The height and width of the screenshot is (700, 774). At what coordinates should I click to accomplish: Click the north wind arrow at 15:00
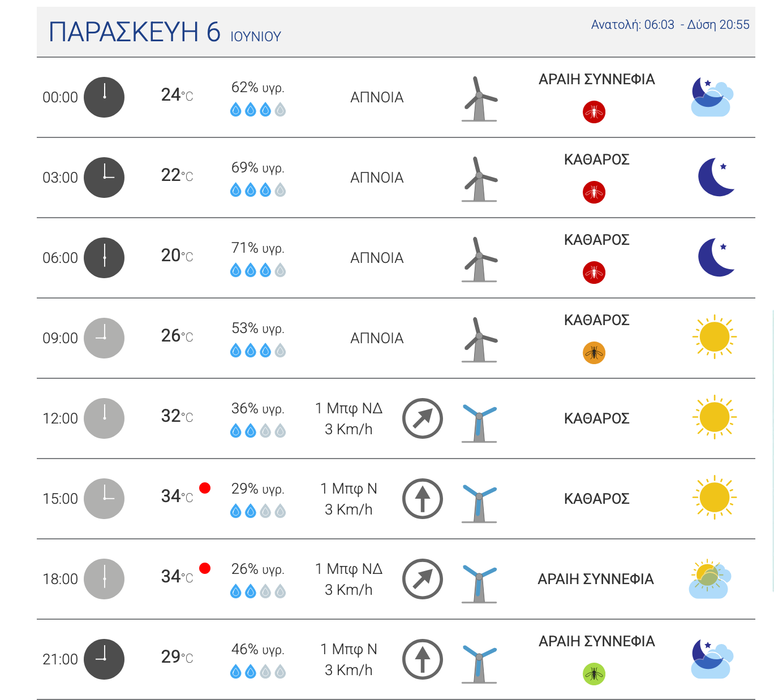click(x=423, y=499)
